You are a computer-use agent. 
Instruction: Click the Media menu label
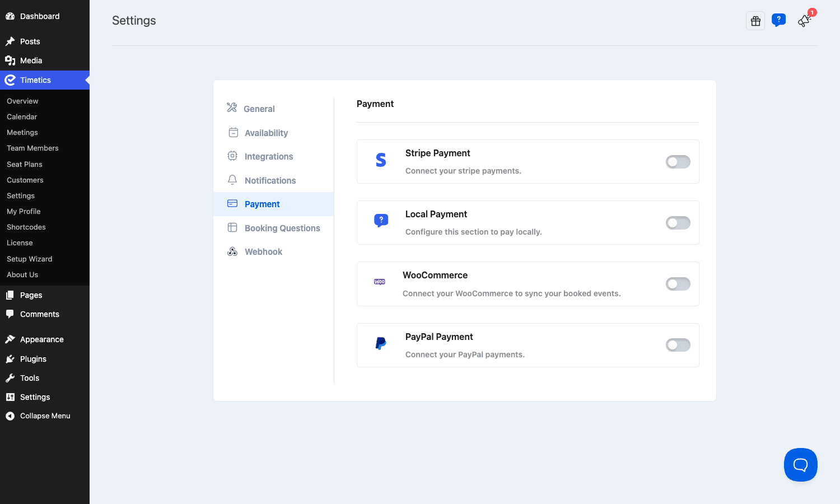coord(31,60)
